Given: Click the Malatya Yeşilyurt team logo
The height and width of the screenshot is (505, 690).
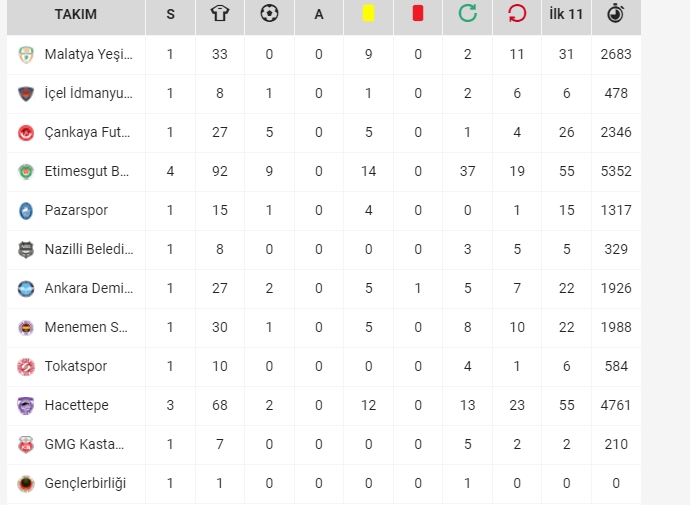Looking at the screenshot, I should [x=26, y=55].
